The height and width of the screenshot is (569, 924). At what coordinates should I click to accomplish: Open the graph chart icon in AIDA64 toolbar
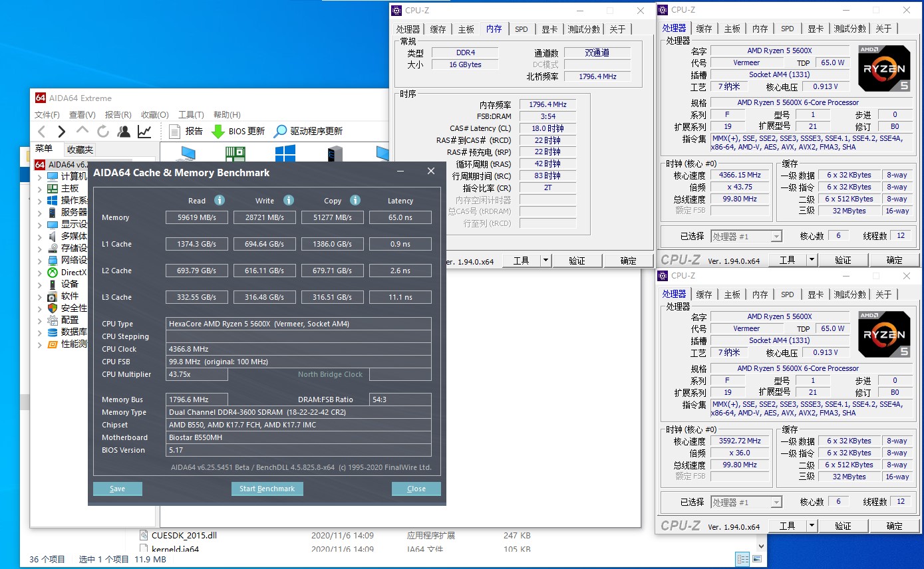(x=144, y=131)
